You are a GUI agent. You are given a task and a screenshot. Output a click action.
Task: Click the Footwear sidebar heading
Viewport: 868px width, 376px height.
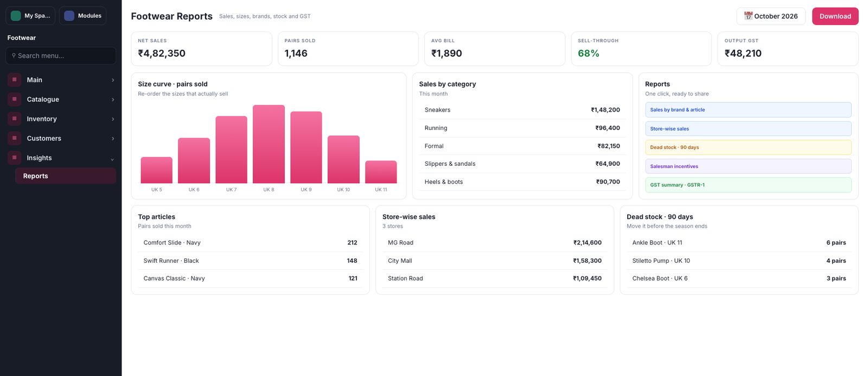coord(22,38)
